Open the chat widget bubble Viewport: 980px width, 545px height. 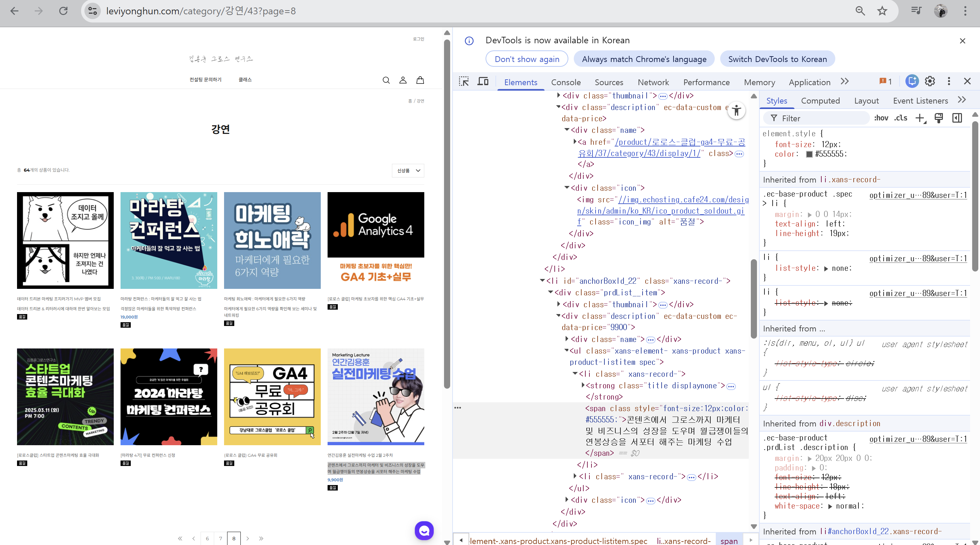pyautogui.click(x=424, y=531)
